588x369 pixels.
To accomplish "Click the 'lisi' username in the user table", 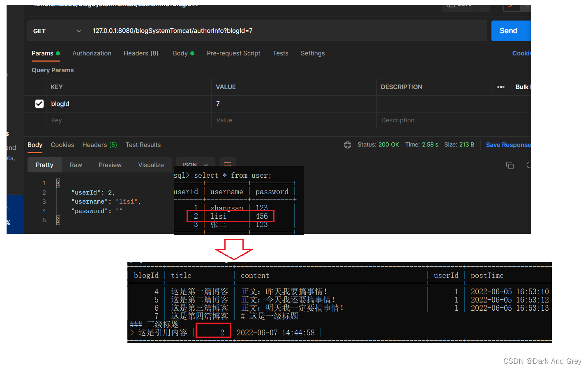I will (218, 216).
